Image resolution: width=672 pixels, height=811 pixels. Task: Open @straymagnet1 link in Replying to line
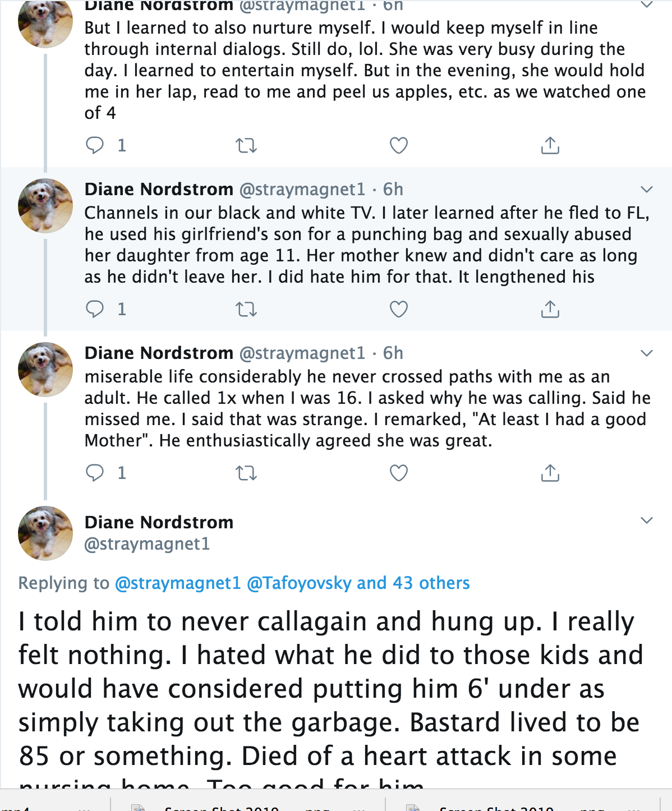tap(178, 583)
